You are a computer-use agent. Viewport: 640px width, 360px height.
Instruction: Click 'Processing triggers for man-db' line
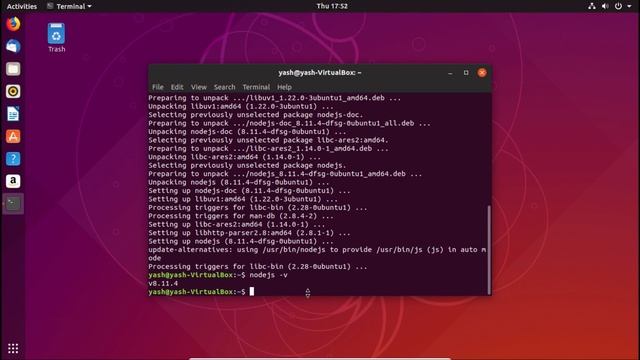point(241,216)
